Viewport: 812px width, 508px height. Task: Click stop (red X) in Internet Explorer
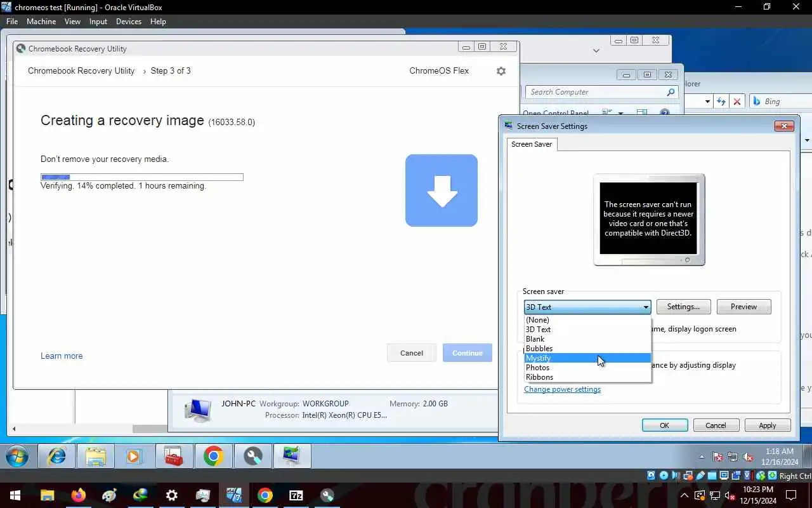(x=737, y=102)
